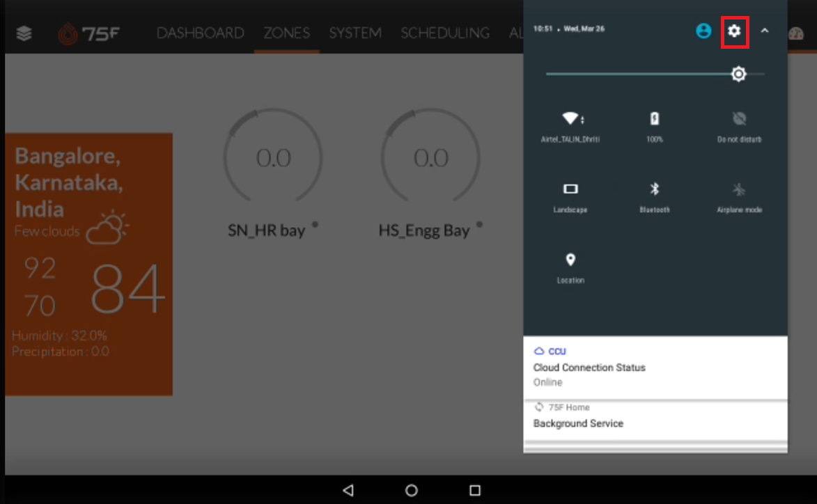Screen dimensions: 817x504
Task: Open the user profile icon
Action: (703, 31)
